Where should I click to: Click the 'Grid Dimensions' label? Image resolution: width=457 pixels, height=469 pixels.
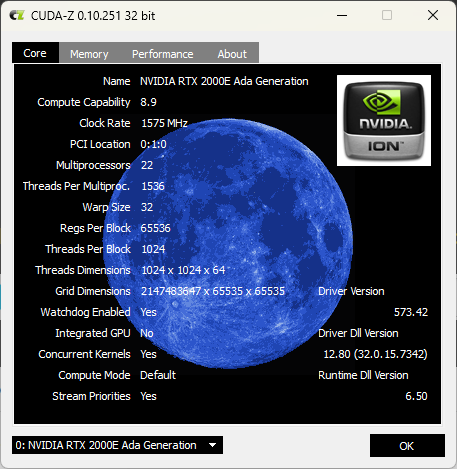(x=93, y=291)
